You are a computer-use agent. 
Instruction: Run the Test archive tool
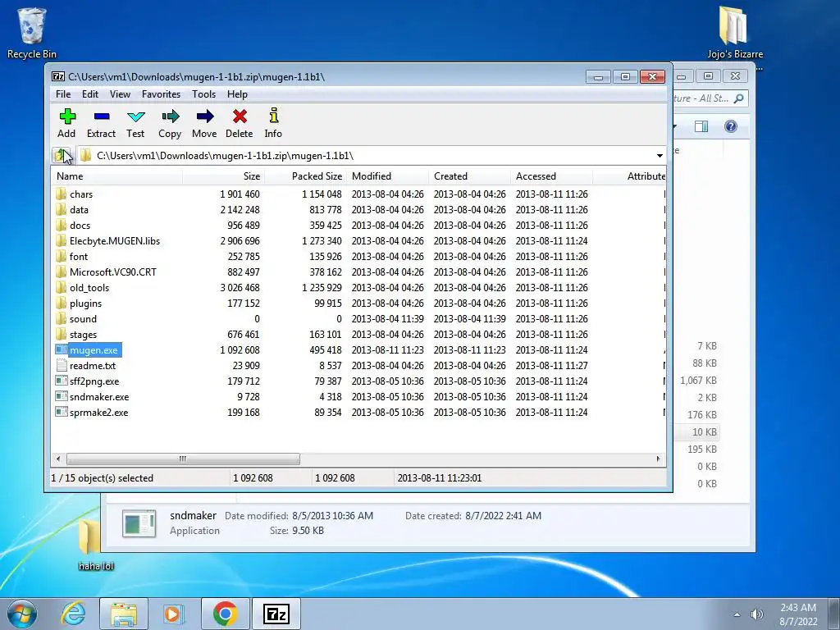coord(135,116)
